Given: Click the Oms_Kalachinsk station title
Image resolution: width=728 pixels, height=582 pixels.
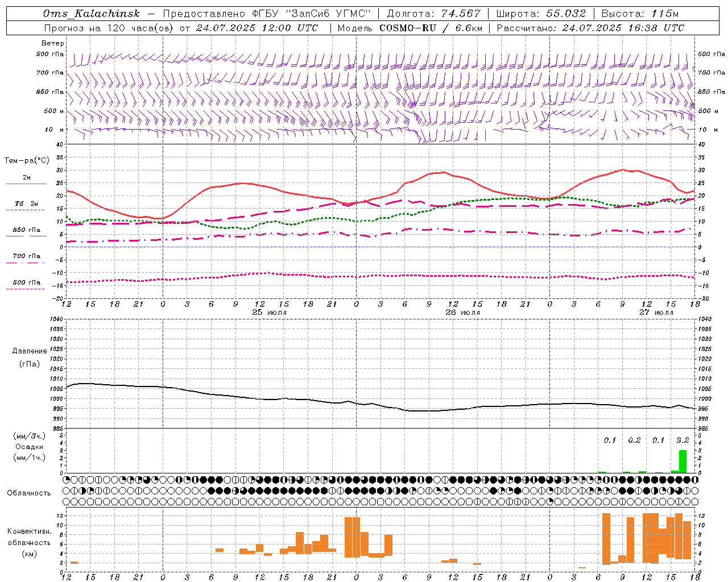Looking at the screenshot, I should coord(92,14).
